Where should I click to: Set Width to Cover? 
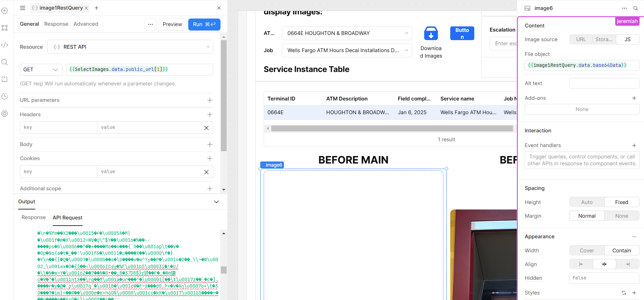(x=587, y=251)
